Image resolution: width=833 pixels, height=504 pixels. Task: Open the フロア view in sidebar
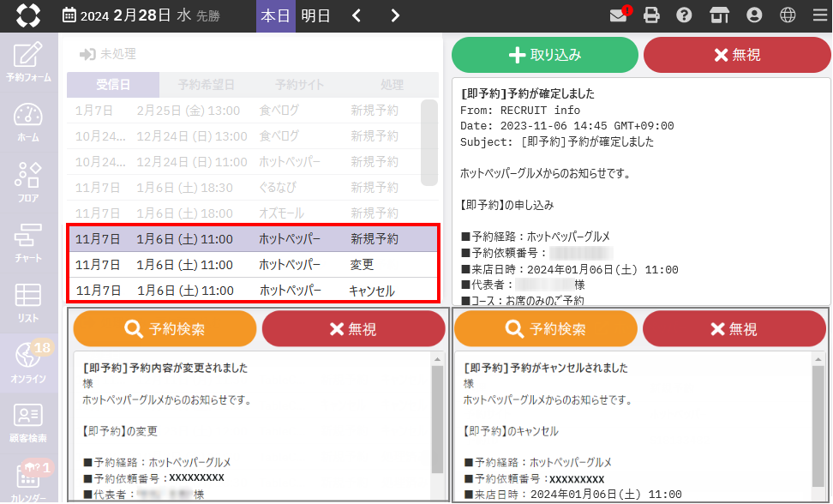click(28, 183)
